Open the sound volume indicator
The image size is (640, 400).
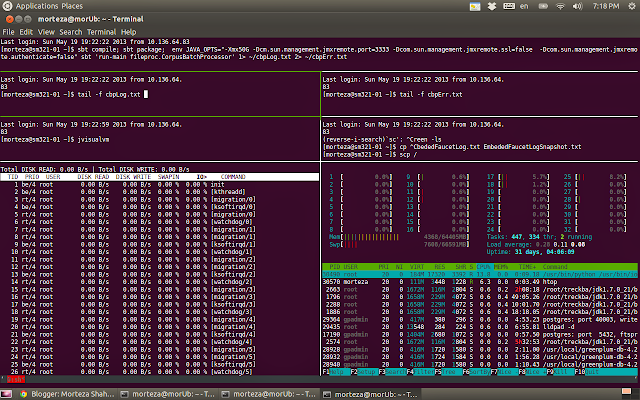pos(578,6)
